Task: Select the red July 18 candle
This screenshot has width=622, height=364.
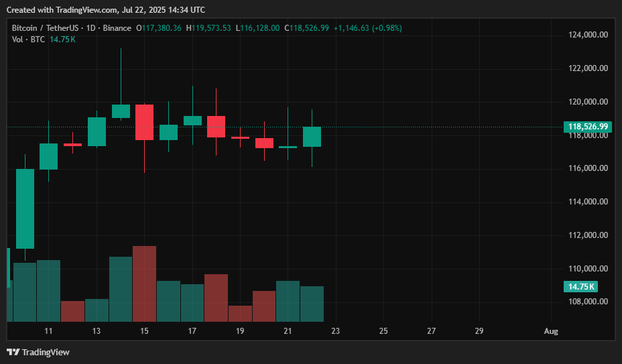Action: point(216,127)
